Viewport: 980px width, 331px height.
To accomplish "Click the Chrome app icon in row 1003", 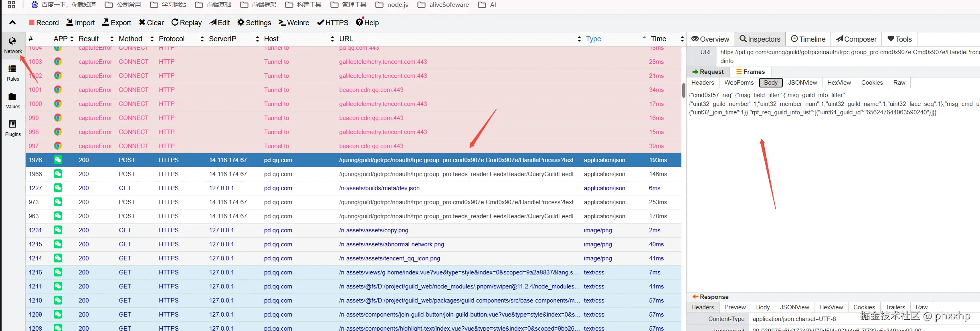I will point(58,62).
